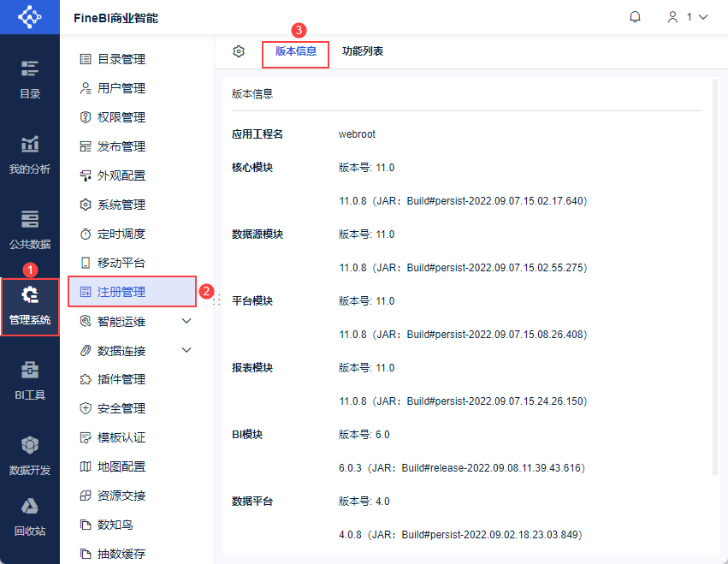Click the 安全管理 shield icon
The width and height of the screenshot is (728, 564).
pyautogui.click(x=86, y=408)
